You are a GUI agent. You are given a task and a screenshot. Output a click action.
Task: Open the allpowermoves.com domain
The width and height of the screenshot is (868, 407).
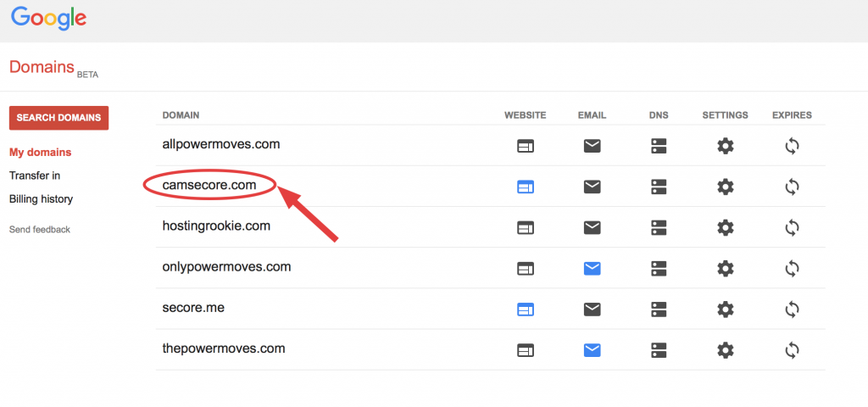coord(221,144)
